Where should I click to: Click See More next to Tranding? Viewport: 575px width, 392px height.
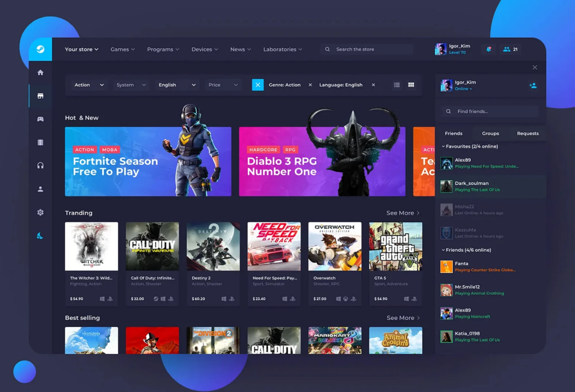click(403, 213)
